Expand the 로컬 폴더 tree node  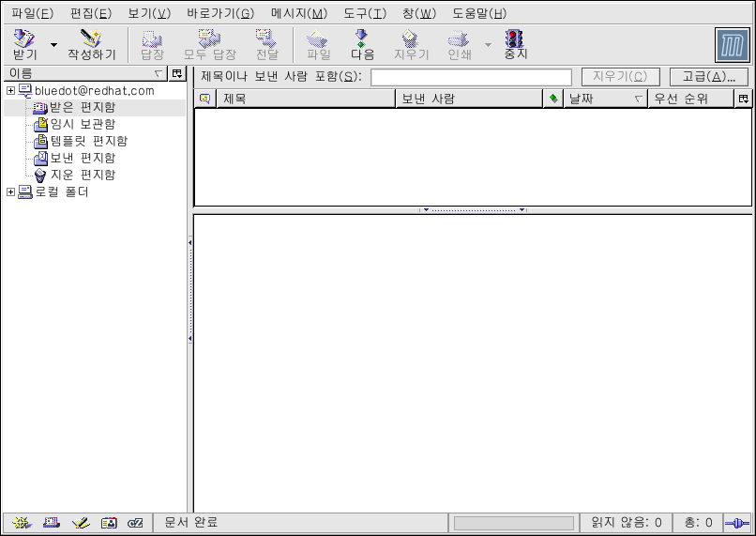point(10,192)
